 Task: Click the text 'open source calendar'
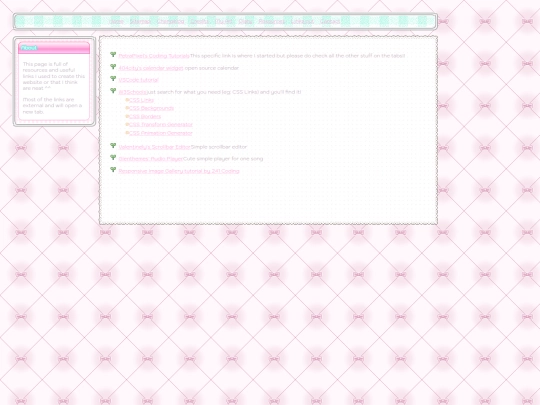point(212,68)
